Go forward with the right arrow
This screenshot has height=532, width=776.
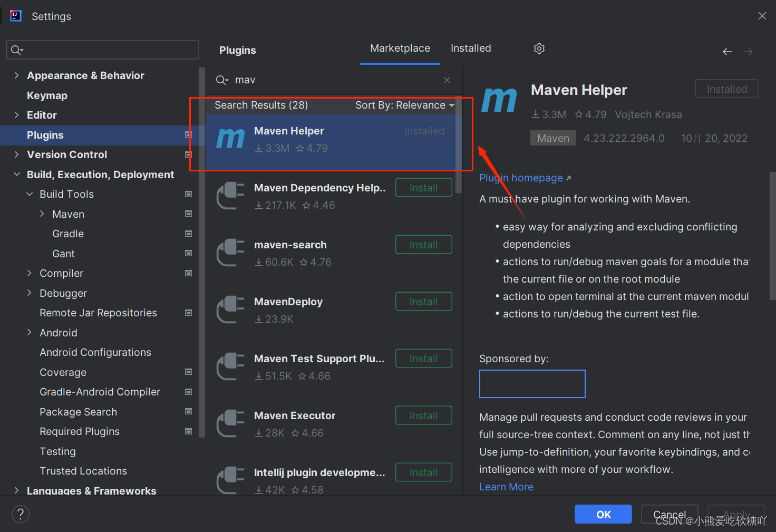748,52
